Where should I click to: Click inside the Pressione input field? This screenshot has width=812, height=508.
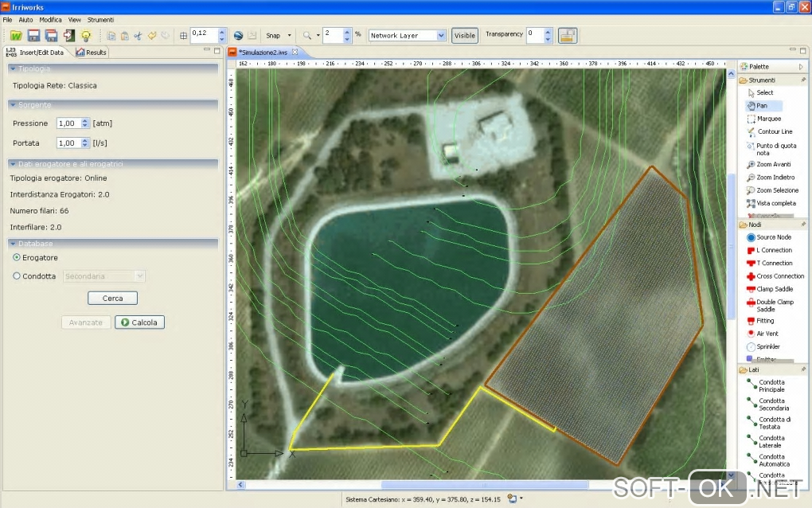(x=69, y=123)
